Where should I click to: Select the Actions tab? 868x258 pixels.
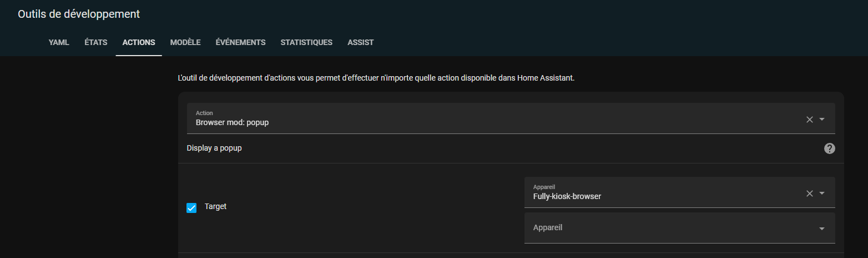click(x=139, y=42)
